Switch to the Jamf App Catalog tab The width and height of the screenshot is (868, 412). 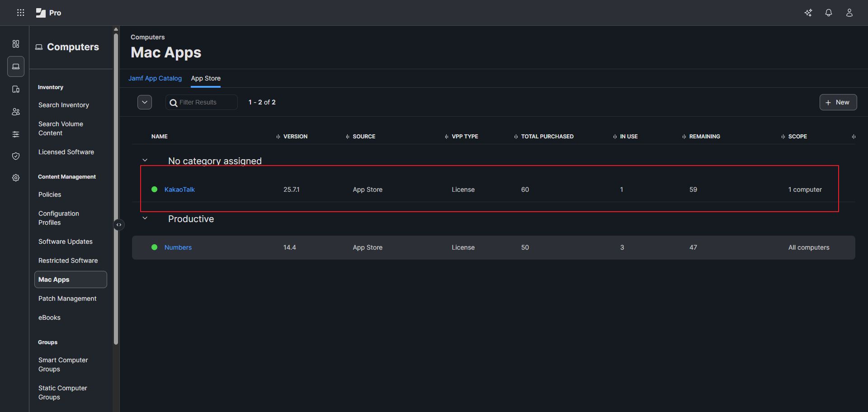pyautogui.click(x=155, y=78)
